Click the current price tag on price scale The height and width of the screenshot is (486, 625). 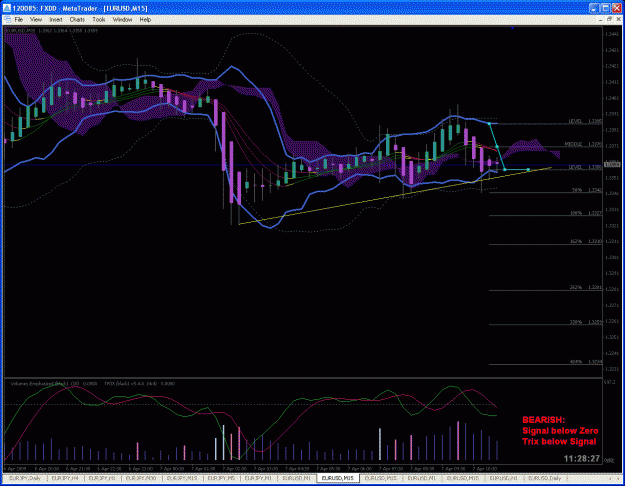612,164
